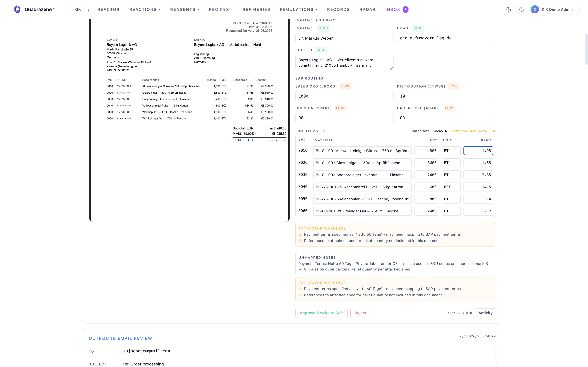Open the Records page
The height and width of the screenshot is (367, 588).
point(338,10)
